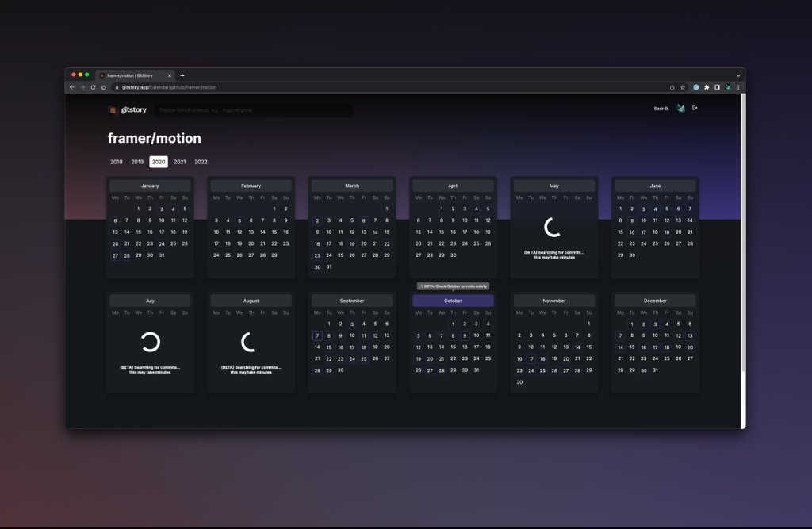Screen dimensions: 812x529
Task: Open the March month header
Action: click(352, 186)
